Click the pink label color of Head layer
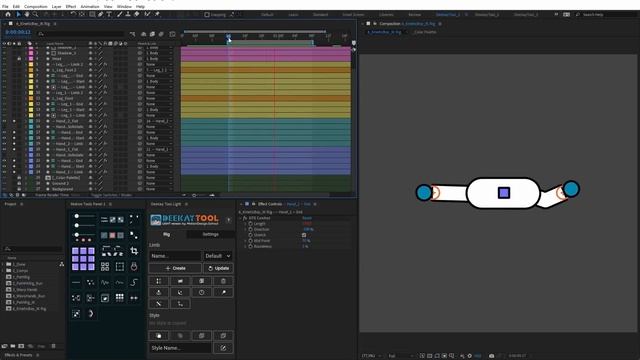 click(31, 59)
